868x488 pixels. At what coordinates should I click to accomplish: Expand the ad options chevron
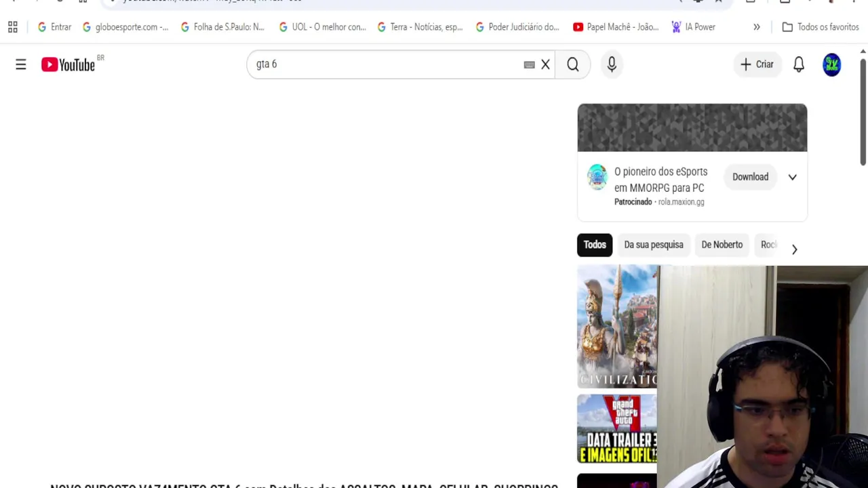[792, 177]
